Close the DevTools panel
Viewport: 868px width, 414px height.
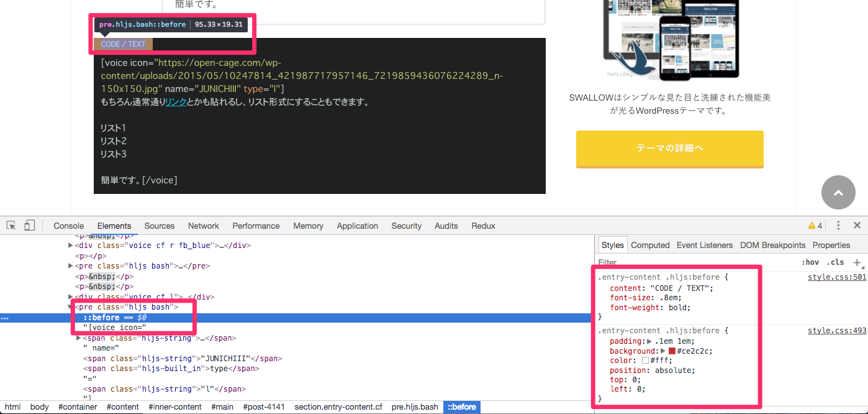pos(857,226)
